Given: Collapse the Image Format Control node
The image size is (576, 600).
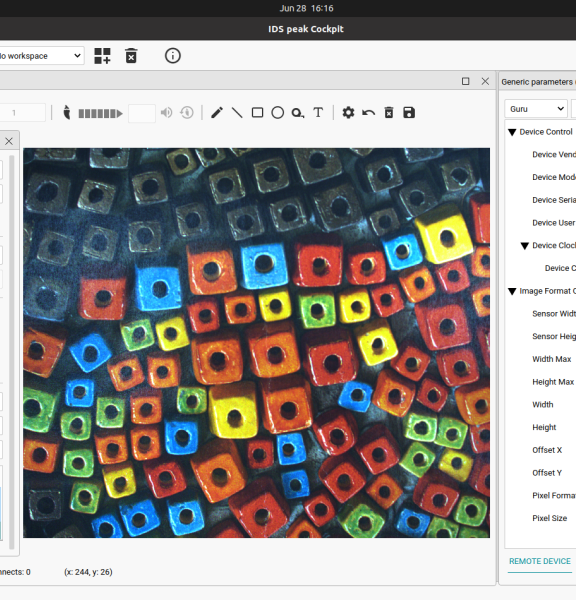Looking at the screenshot, I should [512, 292].
